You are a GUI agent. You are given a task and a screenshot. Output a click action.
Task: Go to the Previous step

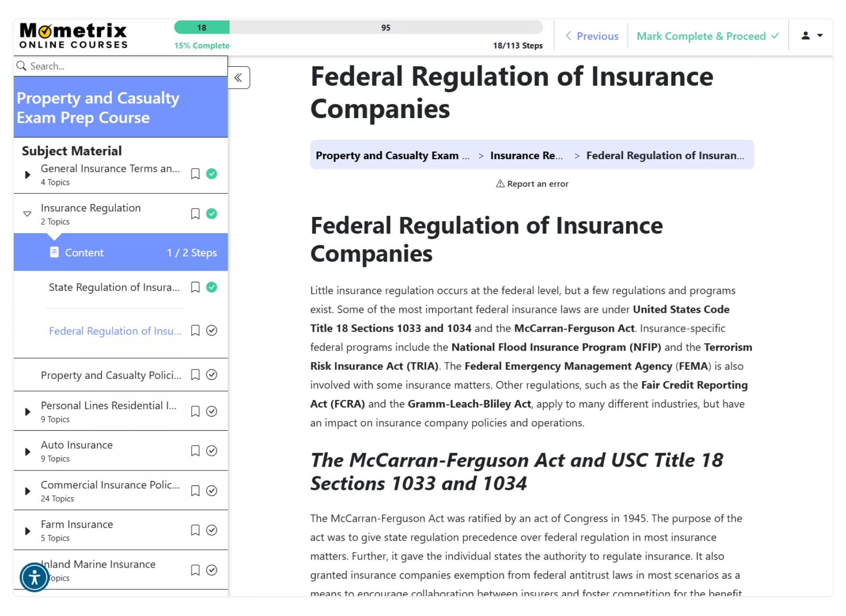click(592, 36)
